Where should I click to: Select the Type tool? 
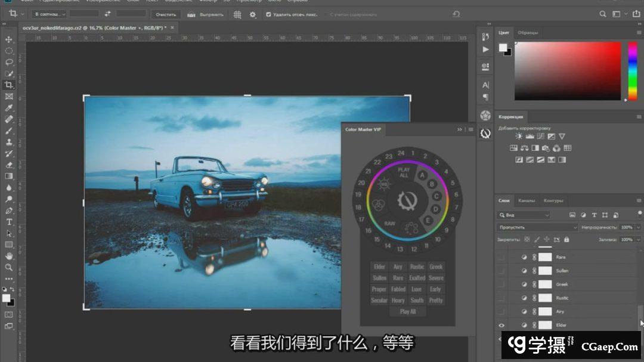(x=9, y=222)
